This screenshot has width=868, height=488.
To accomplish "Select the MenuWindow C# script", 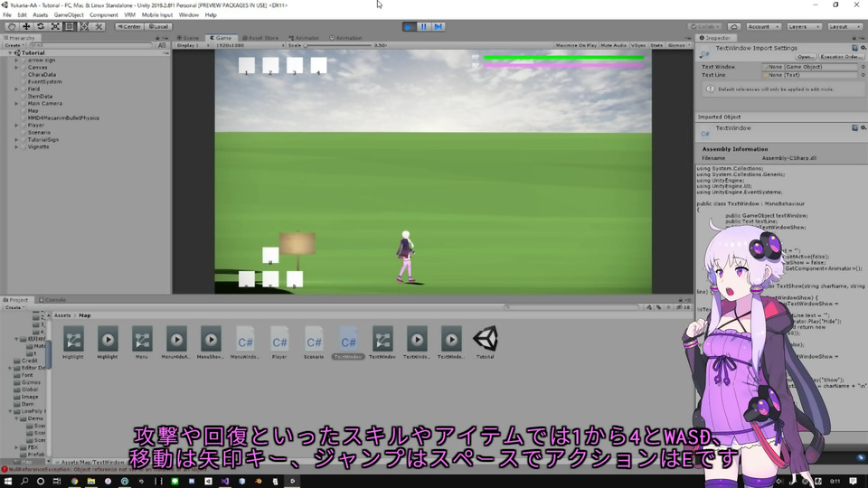I will tap(245, 343).
